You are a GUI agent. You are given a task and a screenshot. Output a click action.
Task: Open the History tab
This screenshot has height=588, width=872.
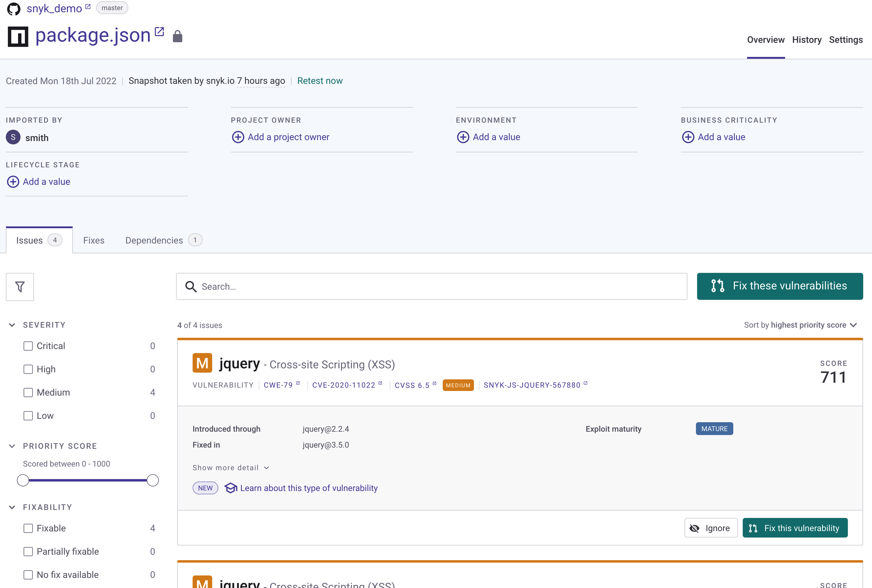pyautogui.click(x=807, y=40)
